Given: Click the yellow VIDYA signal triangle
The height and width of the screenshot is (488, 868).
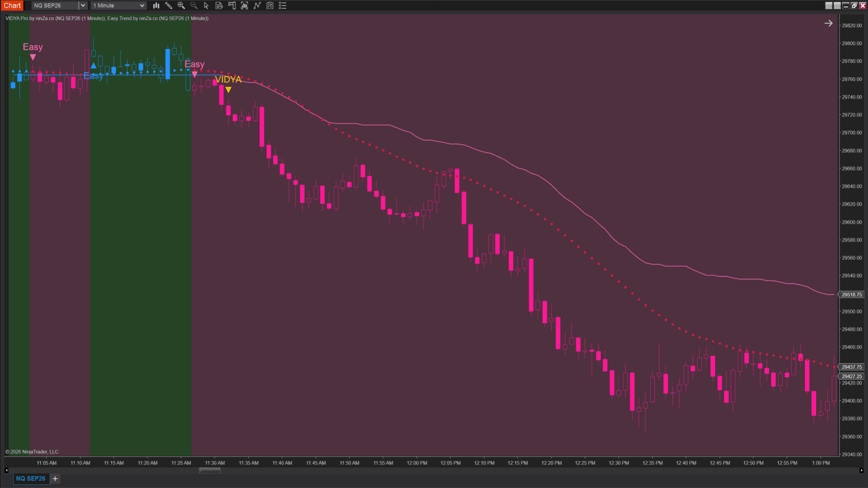Looking at the screenshot, I should tap(228, 90).
